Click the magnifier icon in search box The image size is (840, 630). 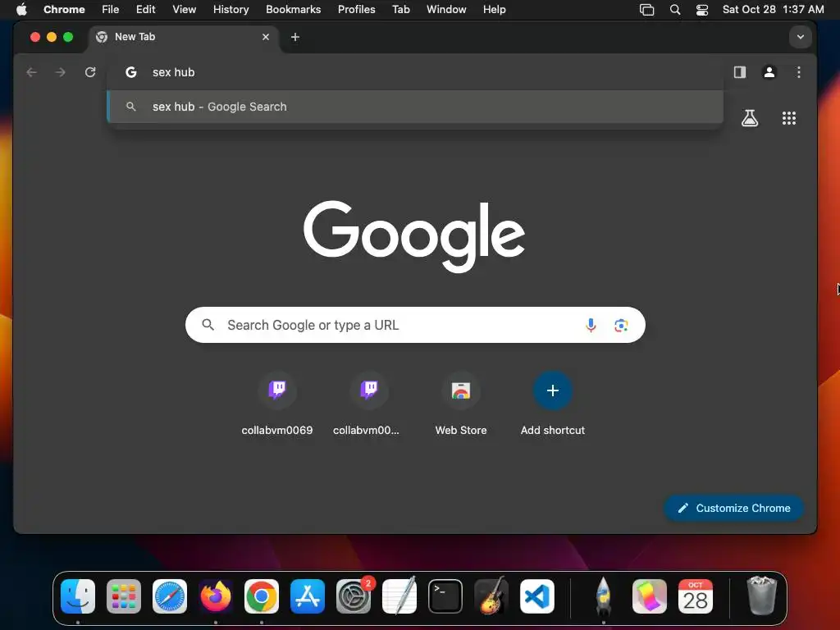click(208, 325)
